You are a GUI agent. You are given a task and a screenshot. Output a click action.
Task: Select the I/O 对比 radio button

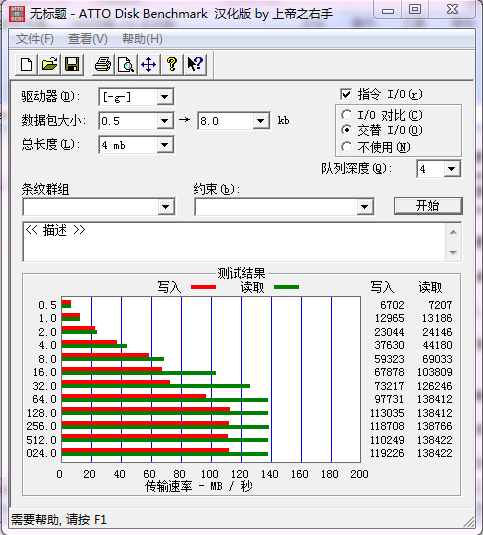click(x=346, y=115)
